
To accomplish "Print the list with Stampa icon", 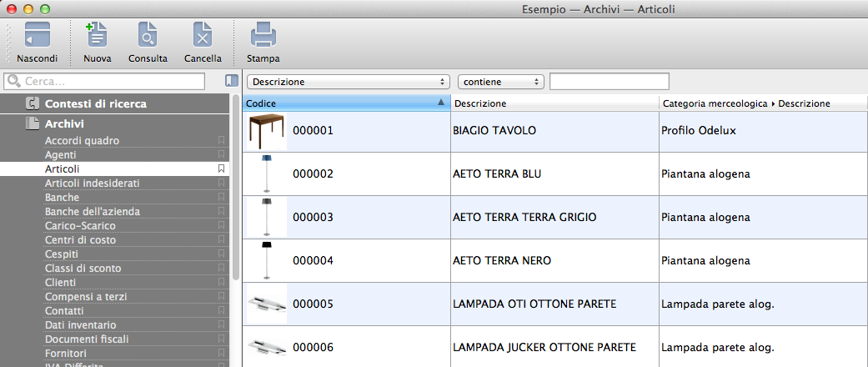I will [263, 36].
